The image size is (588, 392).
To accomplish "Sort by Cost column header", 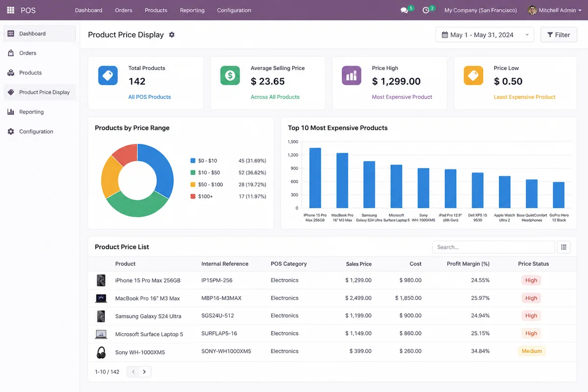I will pos(416,264).
